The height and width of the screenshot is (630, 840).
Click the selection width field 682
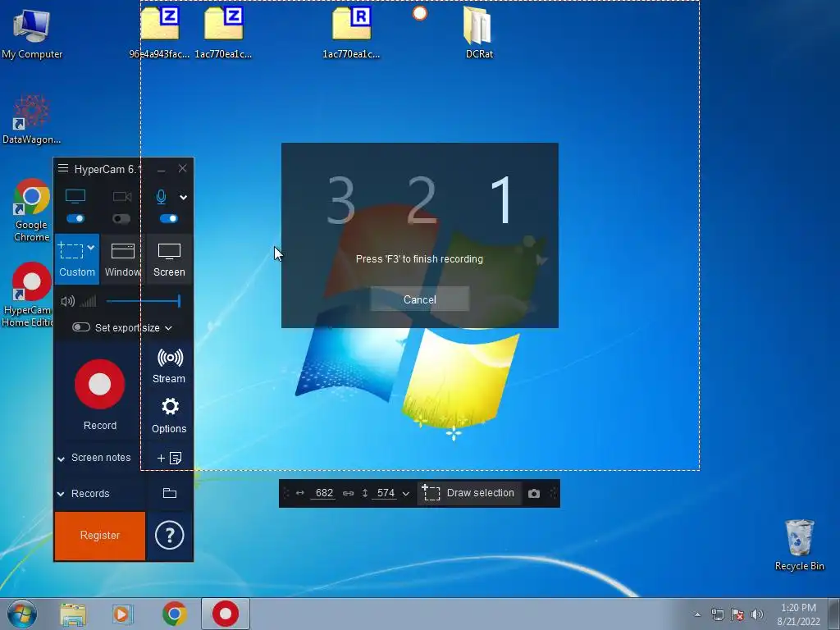[324, 493]
